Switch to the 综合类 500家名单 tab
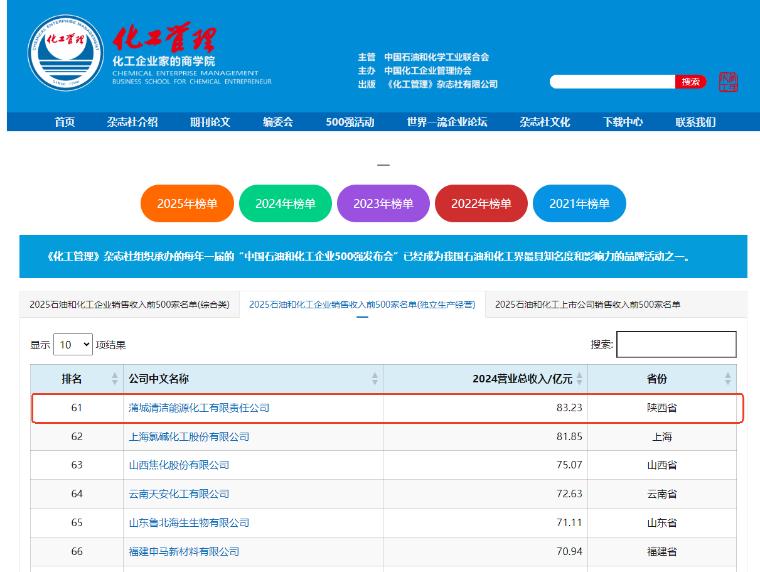 [129, 304]
